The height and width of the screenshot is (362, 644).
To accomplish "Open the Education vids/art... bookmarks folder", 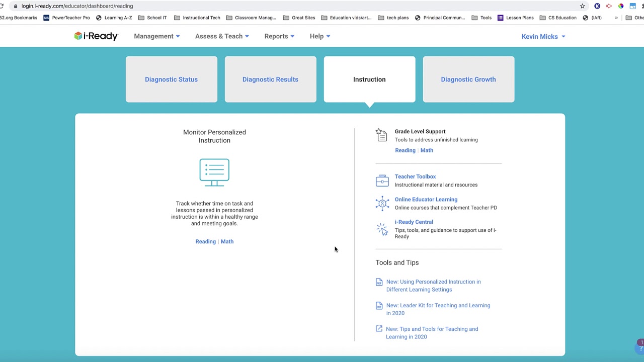I will tap(346, 18).
